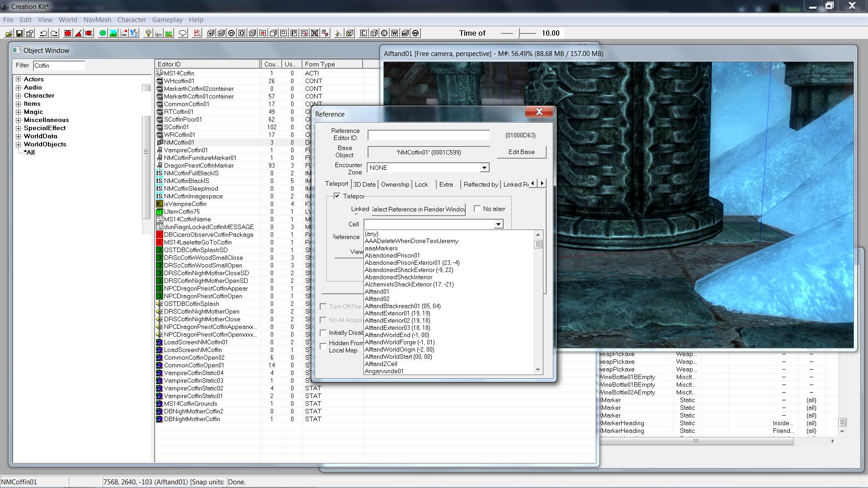868x488 pixels.
Task: Open the Encounter Zone dropdown
Action: pyautogui.click(x=484, y=168)
